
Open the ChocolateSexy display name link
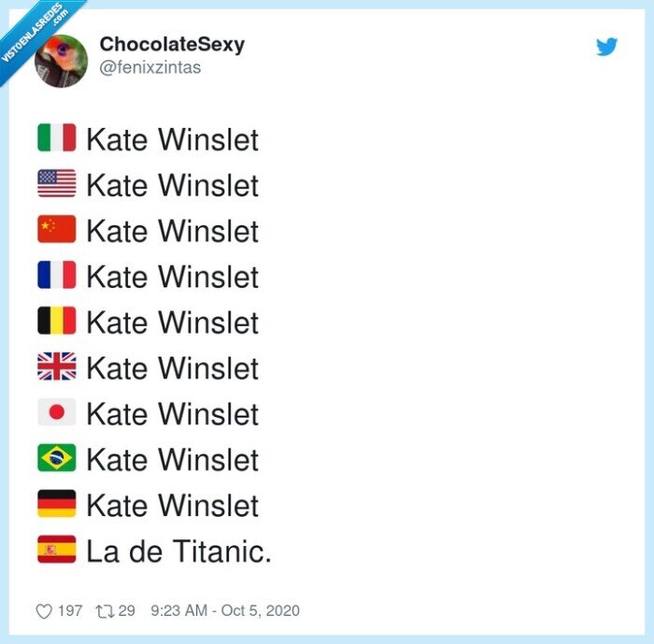(172, 45)
